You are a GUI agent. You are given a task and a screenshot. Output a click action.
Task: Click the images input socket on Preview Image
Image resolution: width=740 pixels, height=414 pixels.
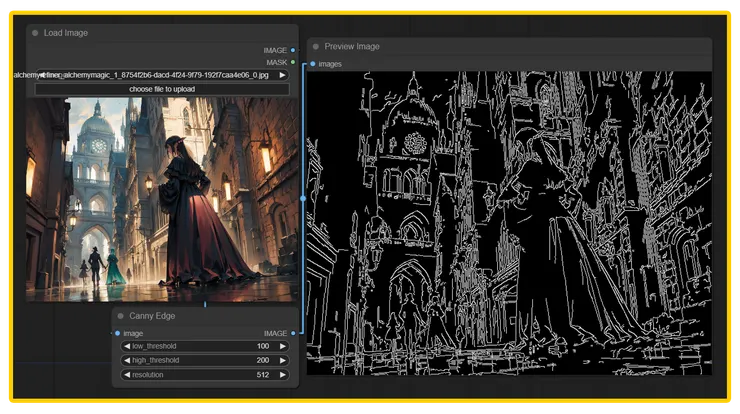click(x=312, y=64)
